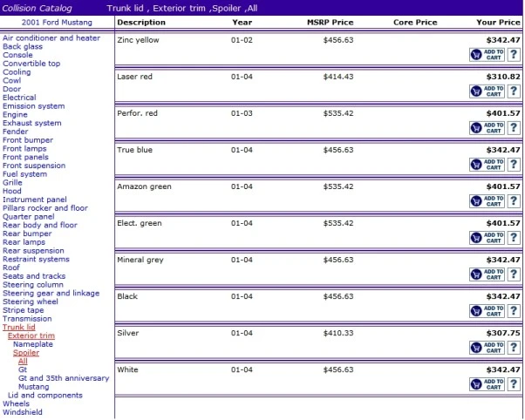
Task: Add Silver spoiler to cart
Action: click(487, 348)
